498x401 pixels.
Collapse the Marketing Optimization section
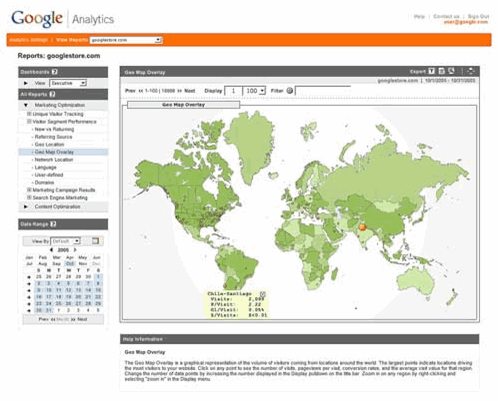[x=26, y=105]
